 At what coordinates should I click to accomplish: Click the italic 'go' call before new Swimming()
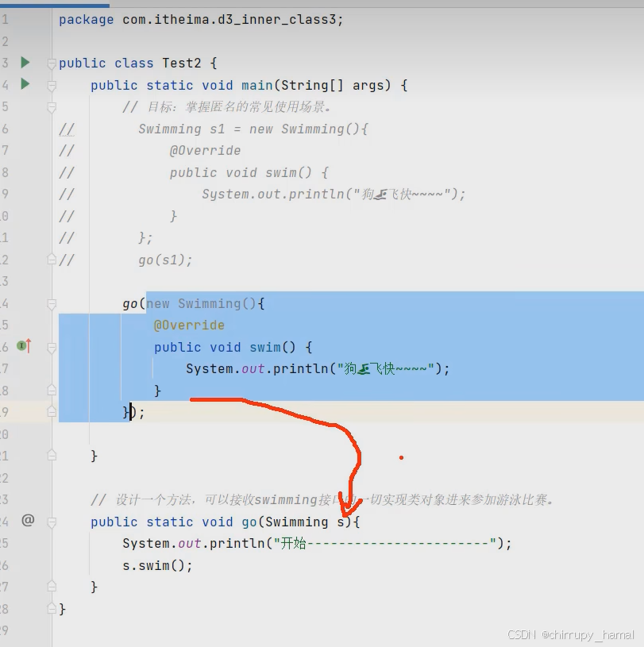pos(129,304)
